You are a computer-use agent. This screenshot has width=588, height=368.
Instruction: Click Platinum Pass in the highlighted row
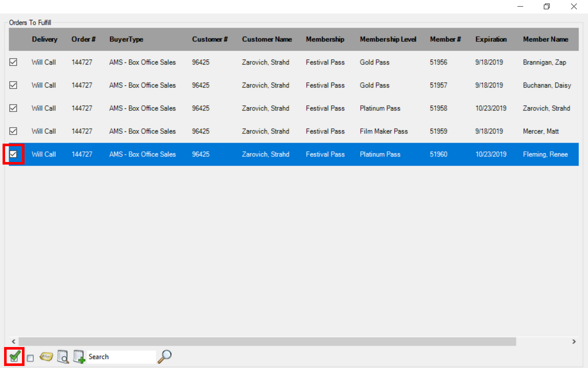click(380, 154)
